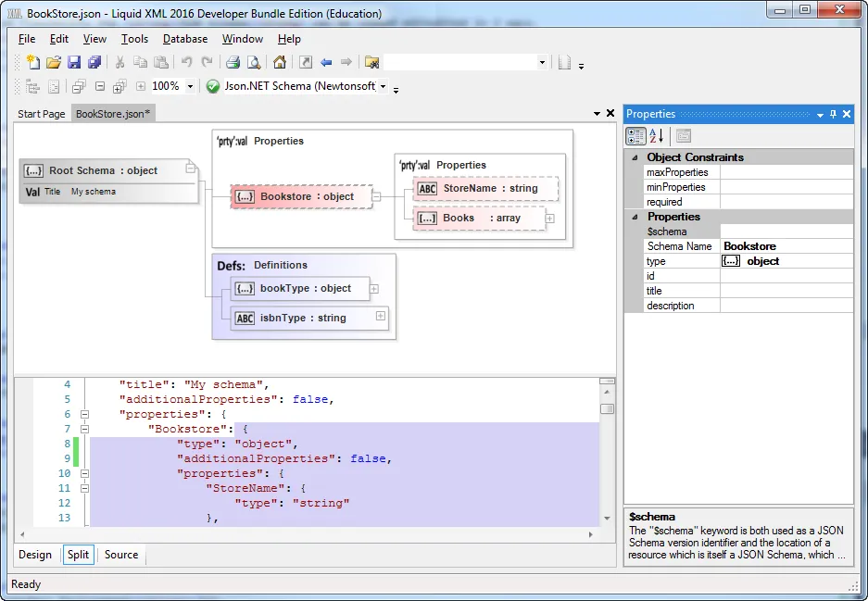
Task: Switch to the Source view tab
Action: [x=121, y=555]
